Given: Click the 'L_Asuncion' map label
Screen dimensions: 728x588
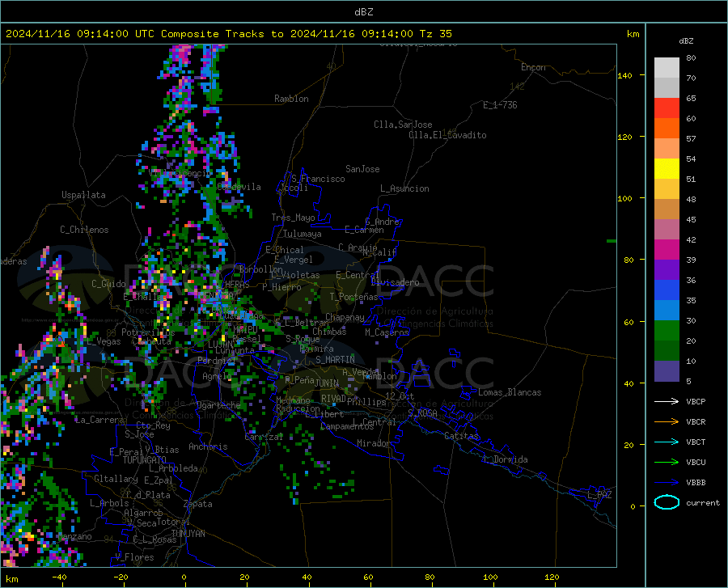Looking at the screenshot, I should [404, 188].
